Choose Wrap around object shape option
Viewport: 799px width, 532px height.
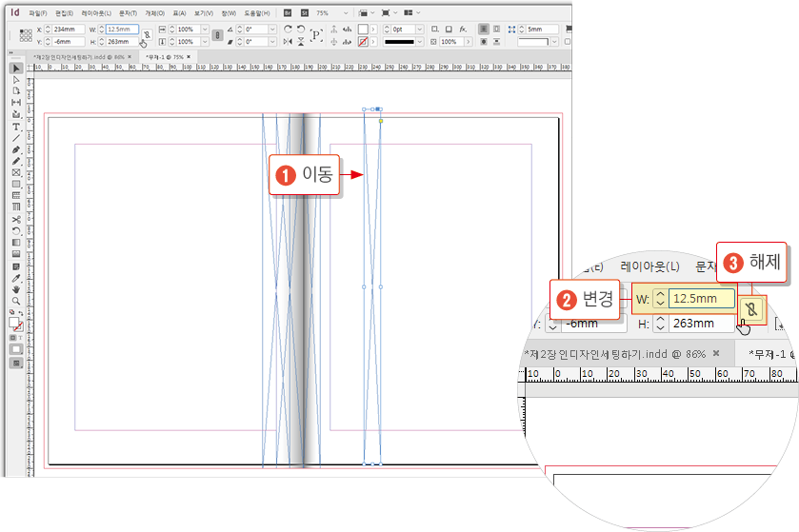[484, 42]
